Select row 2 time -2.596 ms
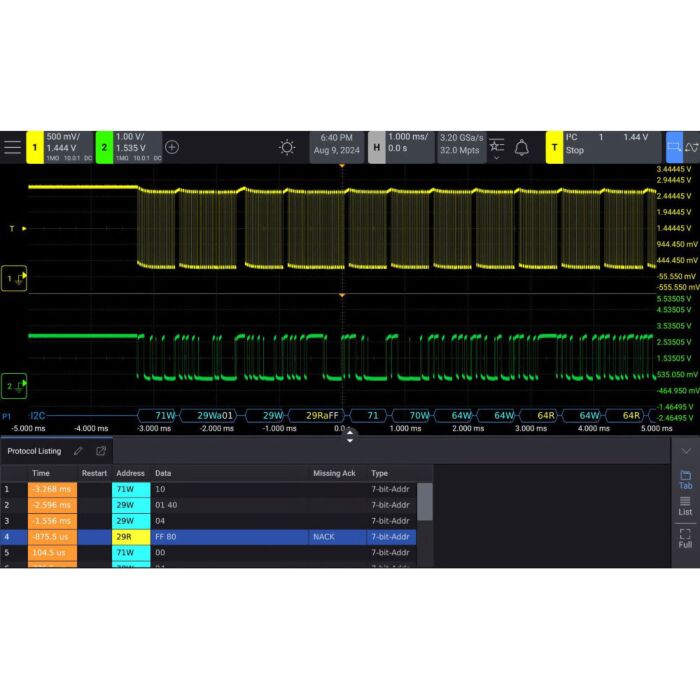This screenshot has width=700, height=700. [52, 505]
